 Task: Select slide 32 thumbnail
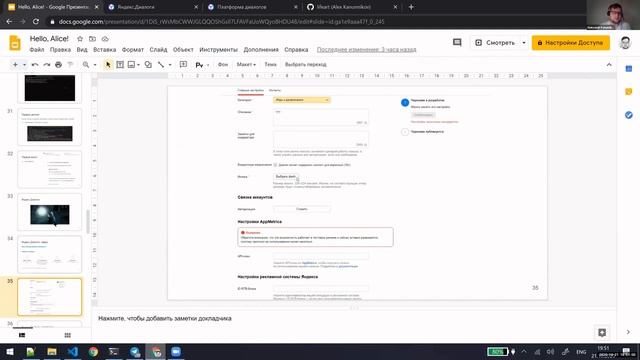50,169
